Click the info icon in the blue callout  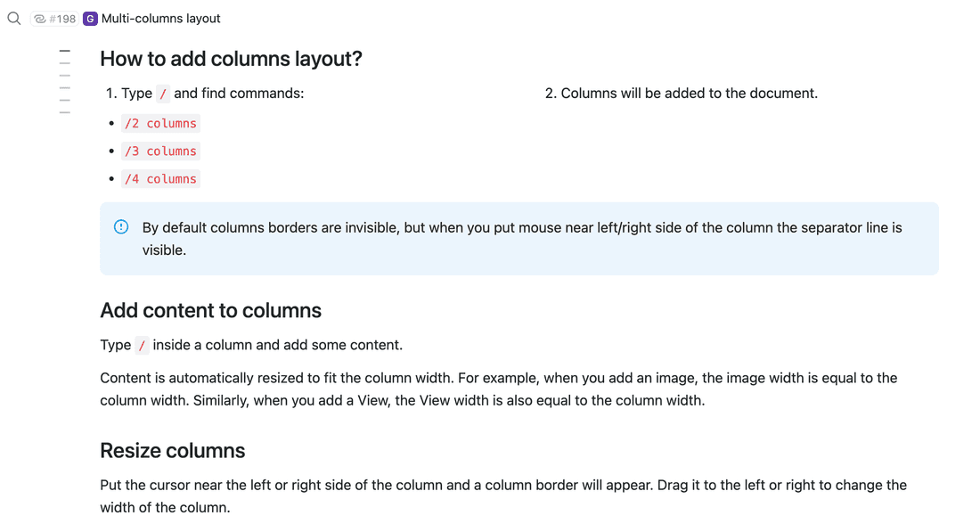tap(121, 227)
